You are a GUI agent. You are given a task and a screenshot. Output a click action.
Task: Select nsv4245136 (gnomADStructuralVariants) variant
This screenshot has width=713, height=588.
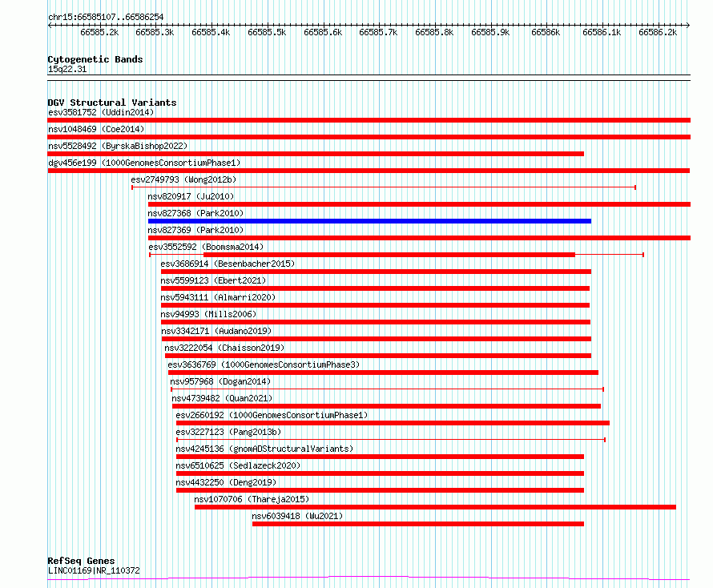click(381, 457)
